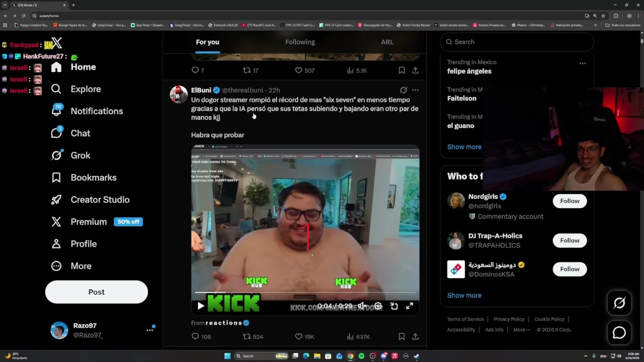Screen dimensions: 644x362
Task: Open Privacy Policy link
Action: 509,319
